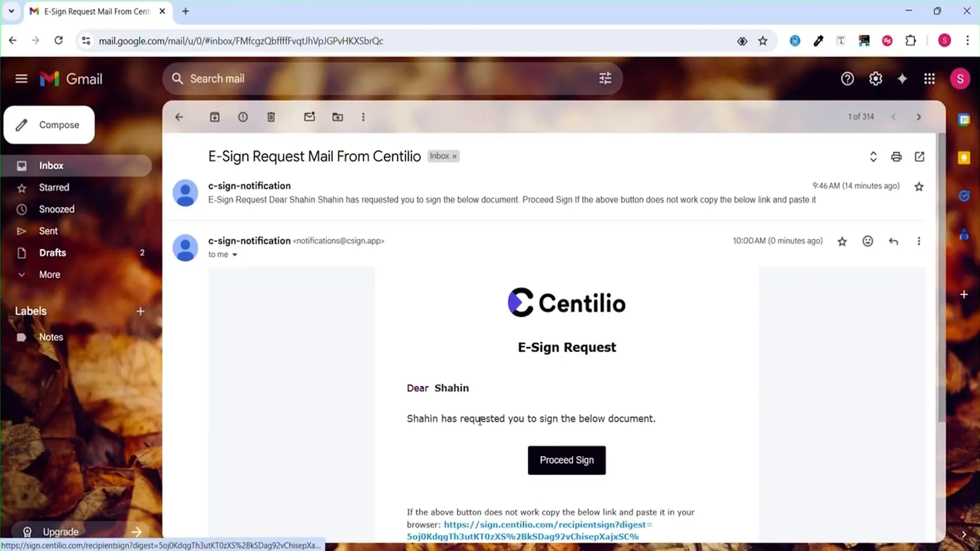Image resolution: width=980 pixels, height=551 pixels.
Task: Bookmark this page star icon
Action: pyautogui.click(x=763, y=41)
